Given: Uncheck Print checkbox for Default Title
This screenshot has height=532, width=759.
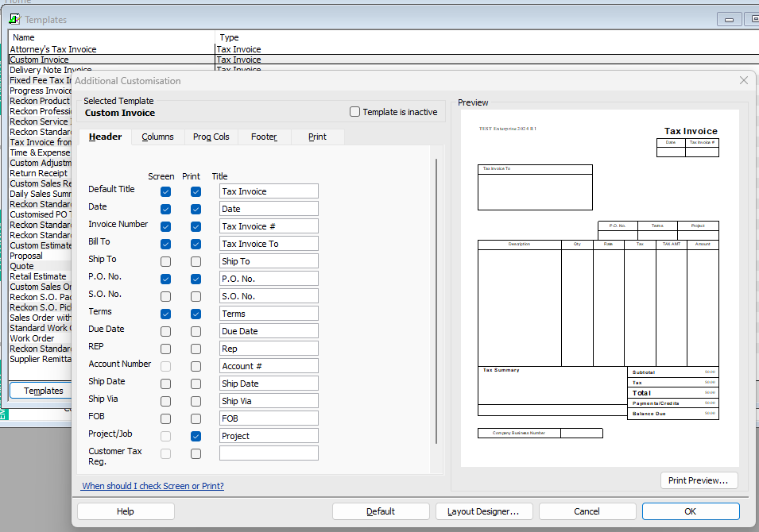Looking at the screenshot, I should click(x=196, y=191).
